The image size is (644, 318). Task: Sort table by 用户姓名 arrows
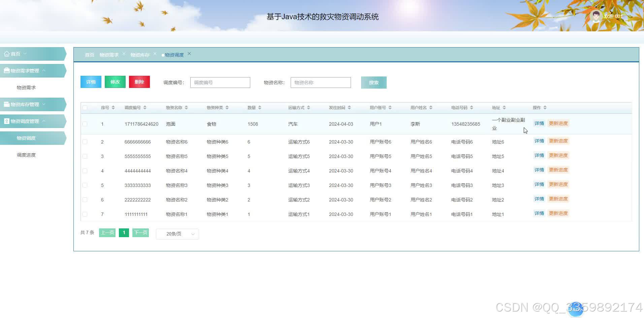pyautogui.click(x=431, y=108)
